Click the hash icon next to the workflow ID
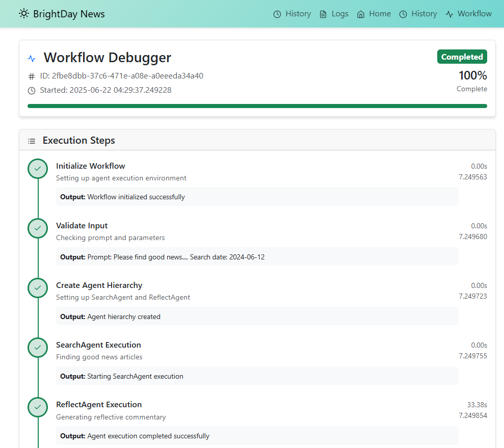 tap(32, 76)
